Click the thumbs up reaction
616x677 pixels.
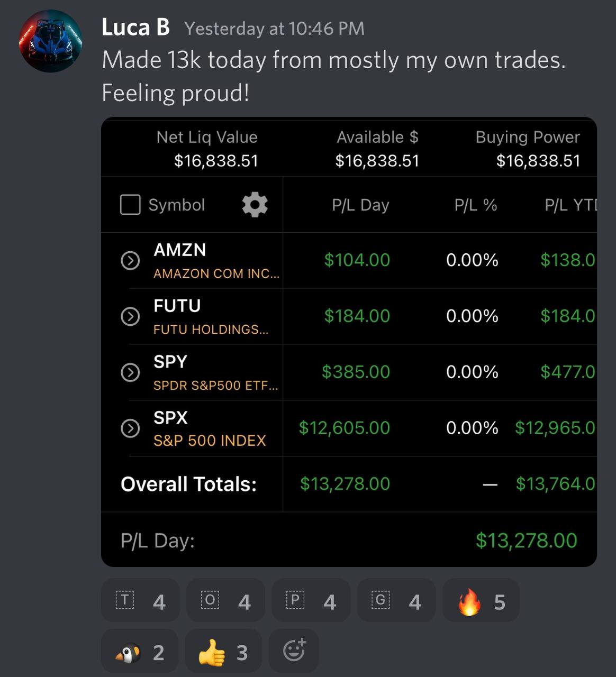(x=223, y=651)
